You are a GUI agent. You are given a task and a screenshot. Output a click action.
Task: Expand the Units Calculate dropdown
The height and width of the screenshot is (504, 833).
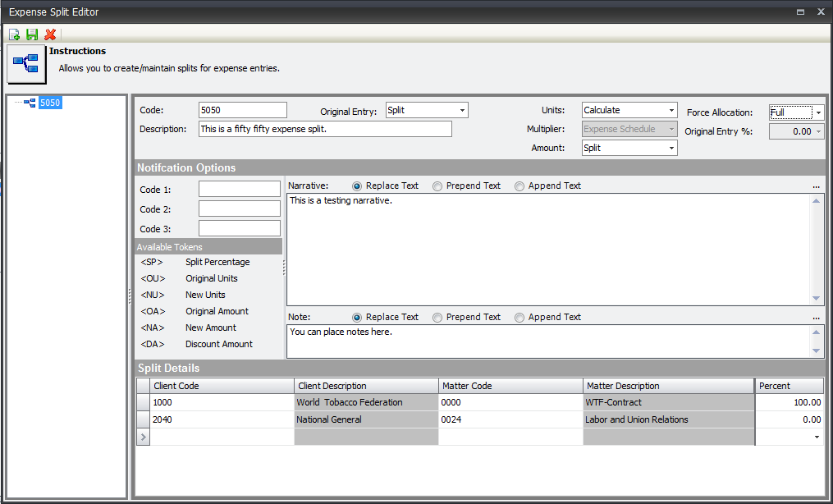point(671,111)
